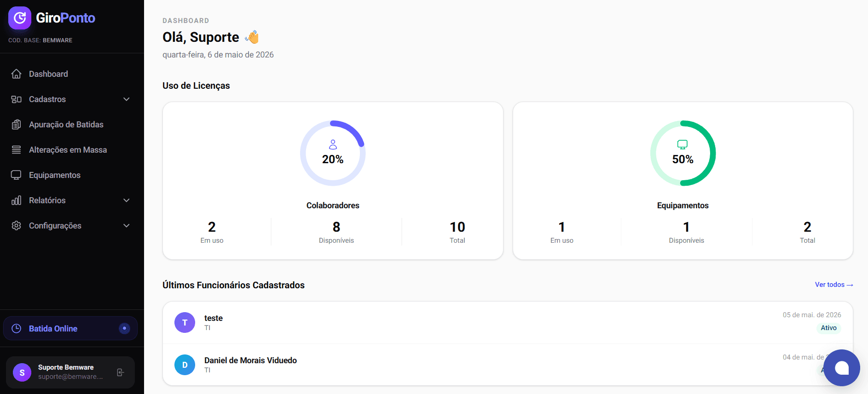Click the pulsing indicator on Batida Online
This screenshot has width=868, height=394.
[x=124, y=328]
